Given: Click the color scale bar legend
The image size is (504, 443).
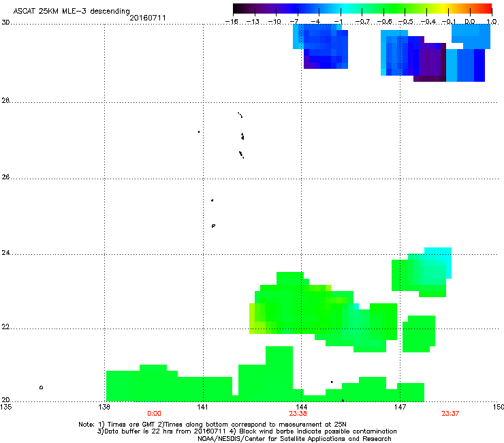Looking at the screenshot, I should (x=362, y=9).
